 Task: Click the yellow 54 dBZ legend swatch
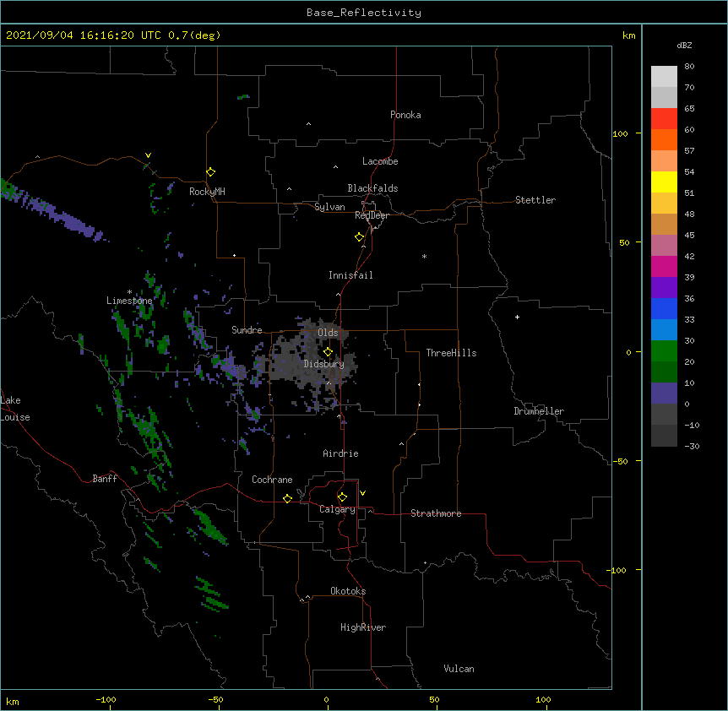coord(664,182)
